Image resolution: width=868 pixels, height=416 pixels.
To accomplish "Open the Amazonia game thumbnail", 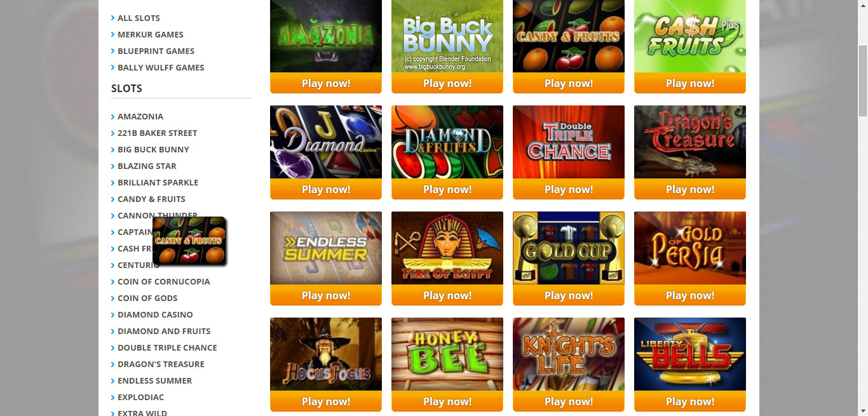I will (326, 36).
